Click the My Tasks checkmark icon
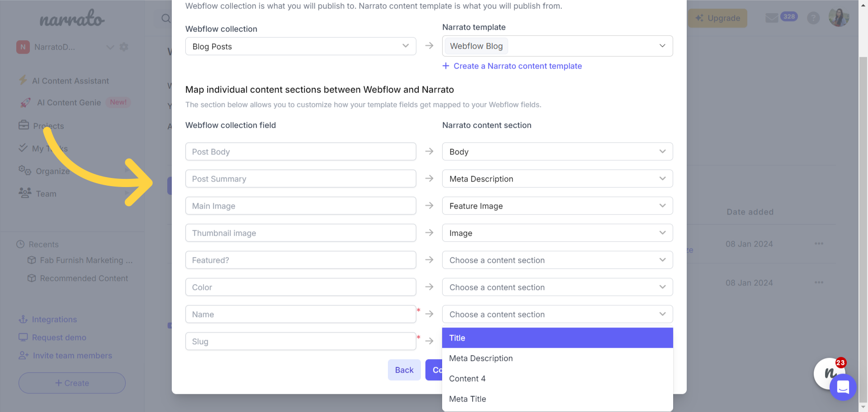 23,148
